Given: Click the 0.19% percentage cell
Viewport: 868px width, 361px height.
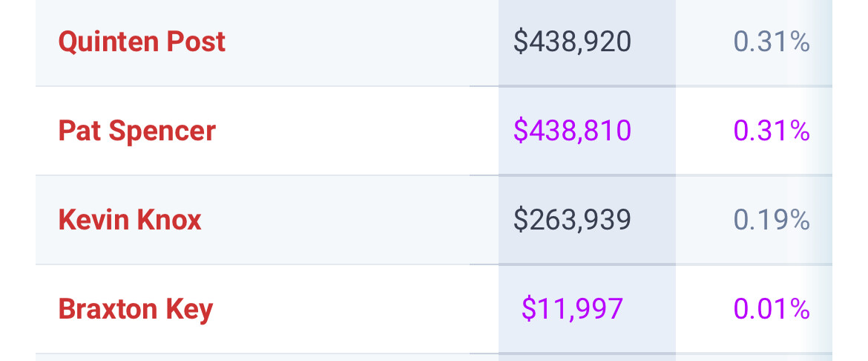Looking at the screenshot, I should (772, 220).
